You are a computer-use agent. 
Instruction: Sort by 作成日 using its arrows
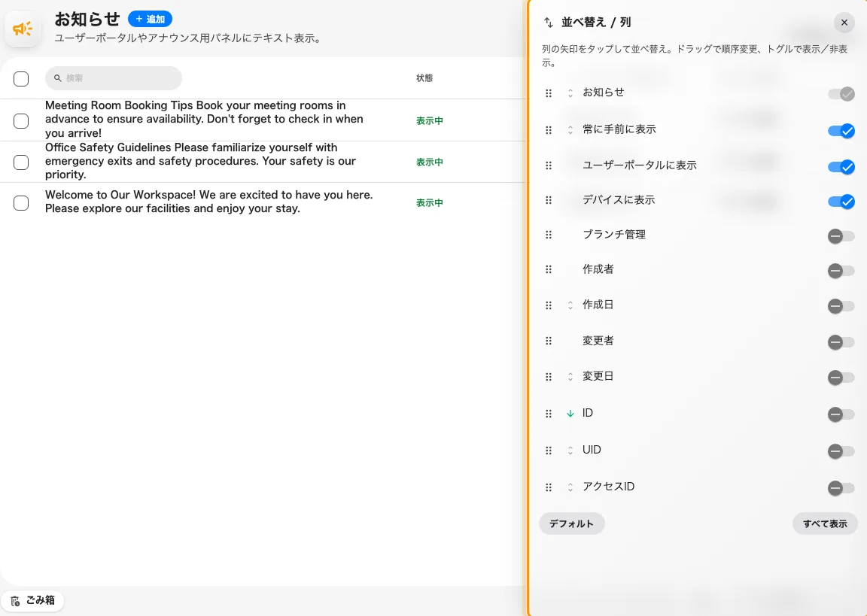coord(570,305)
